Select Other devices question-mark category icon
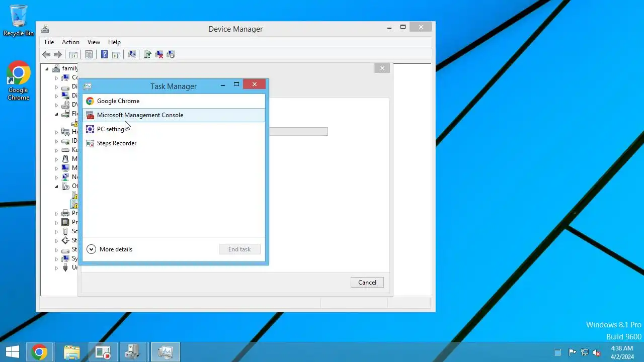The image size is (644, 362). pos(65,186)
